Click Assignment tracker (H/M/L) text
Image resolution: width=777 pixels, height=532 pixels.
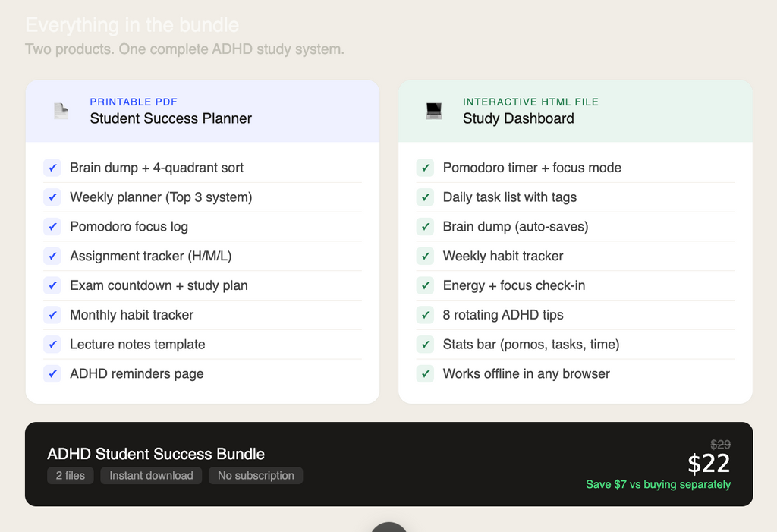tap(151, 257)
